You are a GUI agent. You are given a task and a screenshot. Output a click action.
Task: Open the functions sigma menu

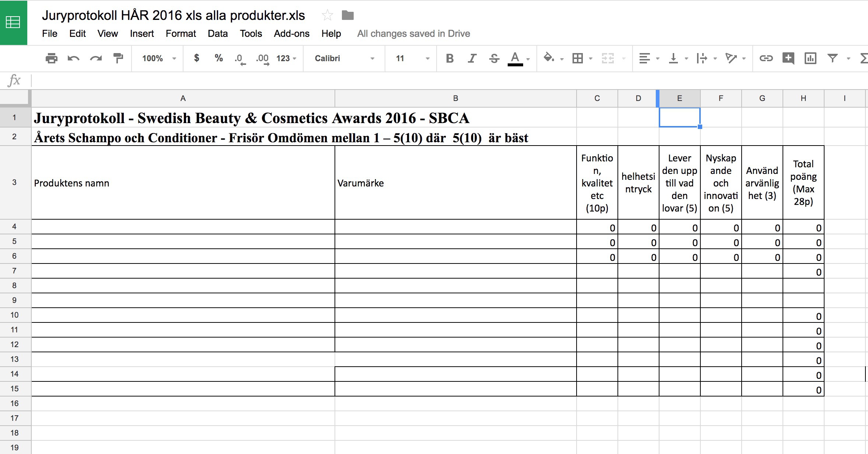tap(864, 58)
